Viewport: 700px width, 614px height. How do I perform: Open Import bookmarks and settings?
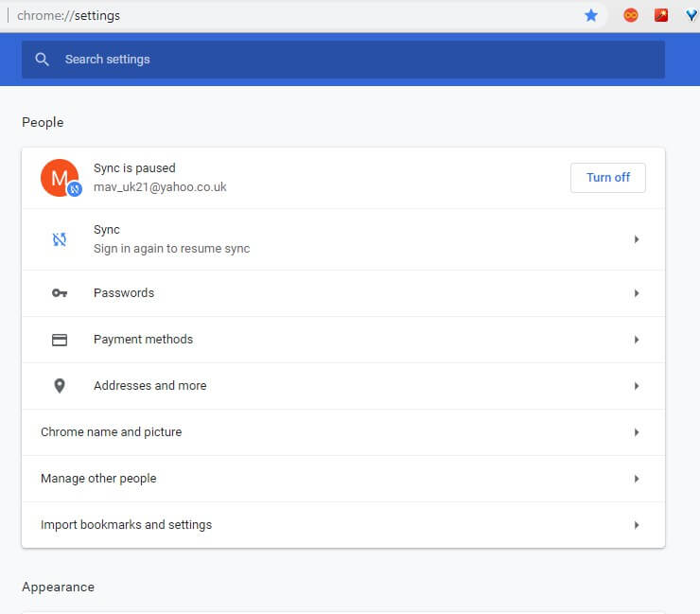tap(126, 525)
